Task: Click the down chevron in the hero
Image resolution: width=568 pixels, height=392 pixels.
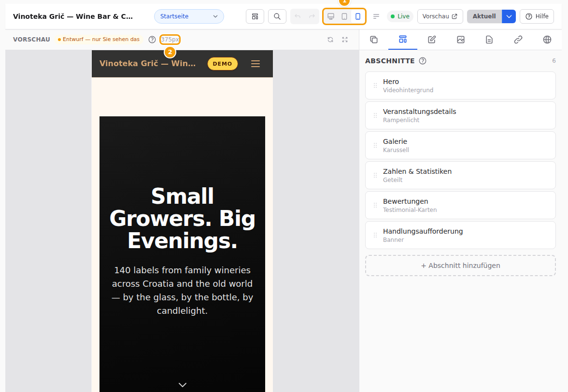Action: [x=183, y=385]
